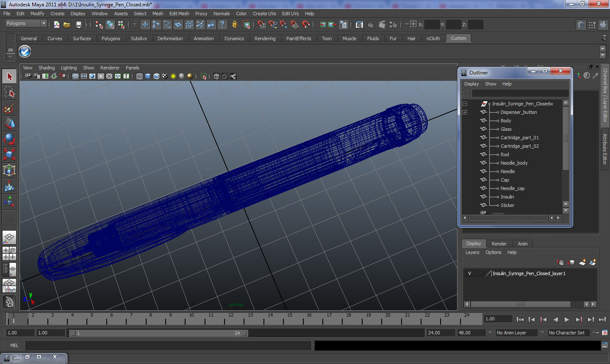Toggle use all lights yellow sphere

coord(173,76)
